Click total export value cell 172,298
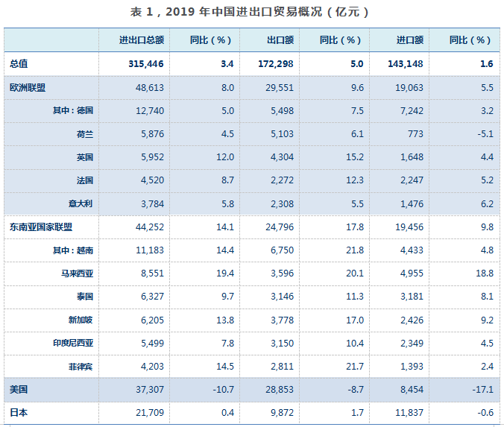The height and width of the screenshot is (427, 504). 277,64
